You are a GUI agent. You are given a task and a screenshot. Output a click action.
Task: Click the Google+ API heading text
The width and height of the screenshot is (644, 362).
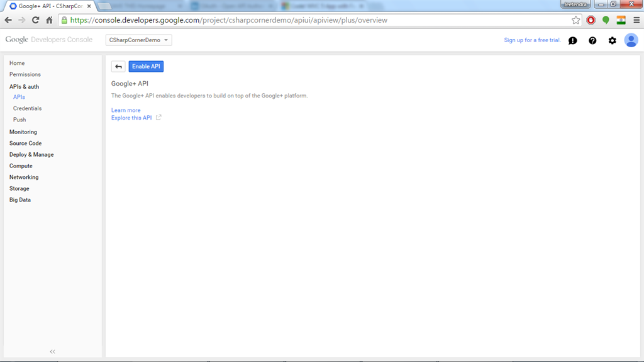130,84
